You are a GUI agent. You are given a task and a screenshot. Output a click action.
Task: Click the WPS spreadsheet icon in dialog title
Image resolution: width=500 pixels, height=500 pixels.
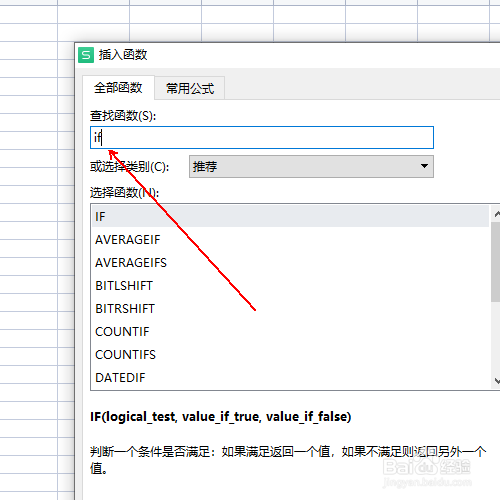pos(86,55)
